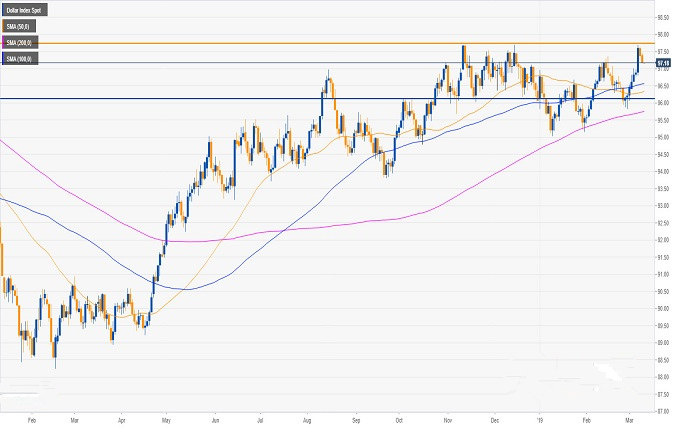Click the Aug label on the time axis
This screenshot has height=428, width=675.
click(307, 420)
